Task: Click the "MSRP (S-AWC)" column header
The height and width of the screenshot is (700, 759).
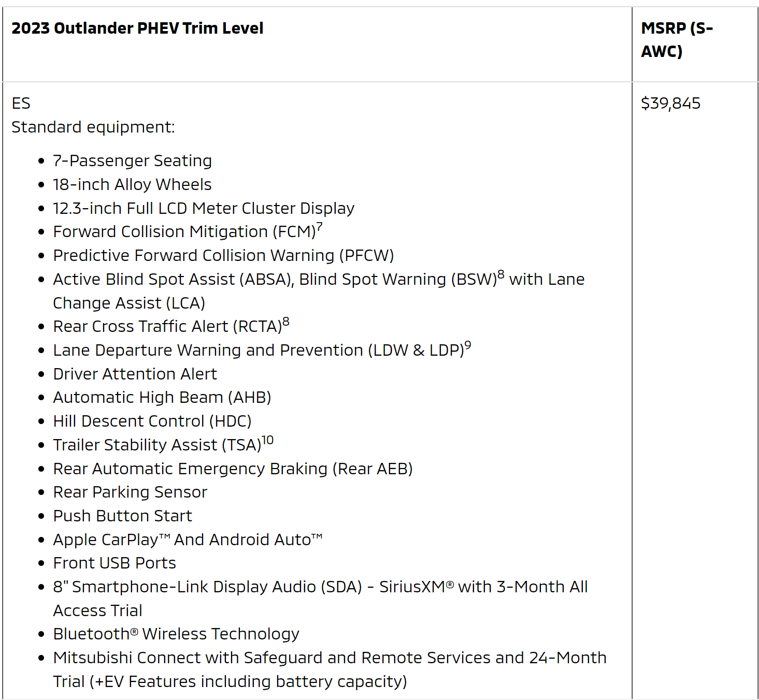Action: tap(677, 39)
